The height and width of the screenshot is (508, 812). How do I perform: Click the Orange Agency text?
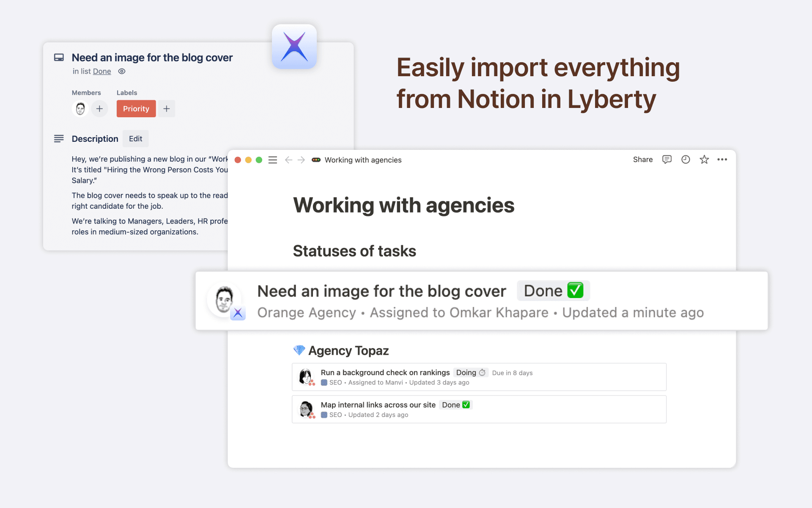pyautogui.click(x=307, y=313)
